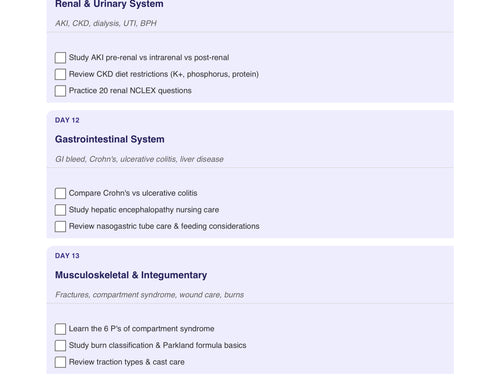Click text 'Learn the 6 P's of compartment syndrome'
Screen dimensions: 500x378
[142, 329]
